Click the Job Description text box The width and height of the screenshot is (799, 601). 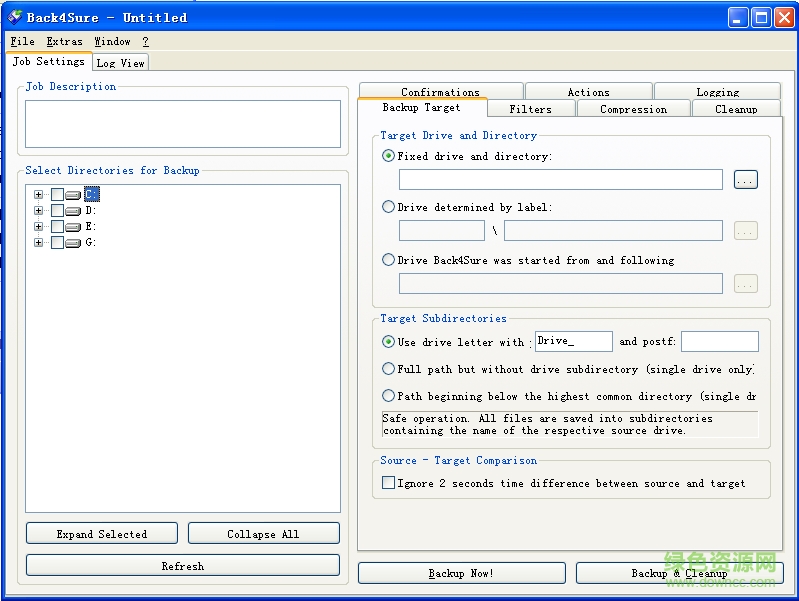[182, 124]
